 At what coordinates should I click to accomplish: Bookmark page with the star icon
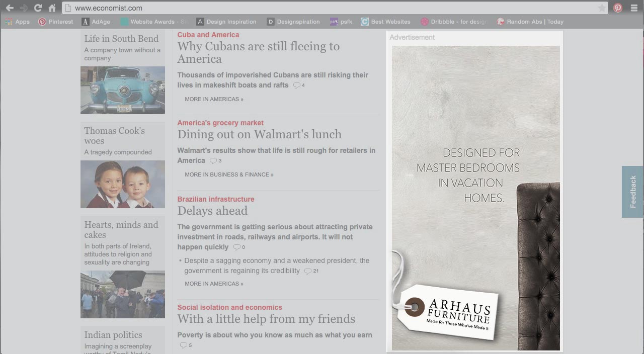tap(601, 8)
